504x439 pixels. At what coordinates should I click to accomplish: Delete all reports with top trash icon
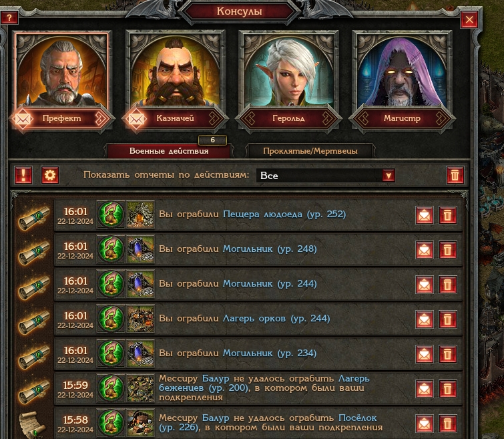coord(455,175)
